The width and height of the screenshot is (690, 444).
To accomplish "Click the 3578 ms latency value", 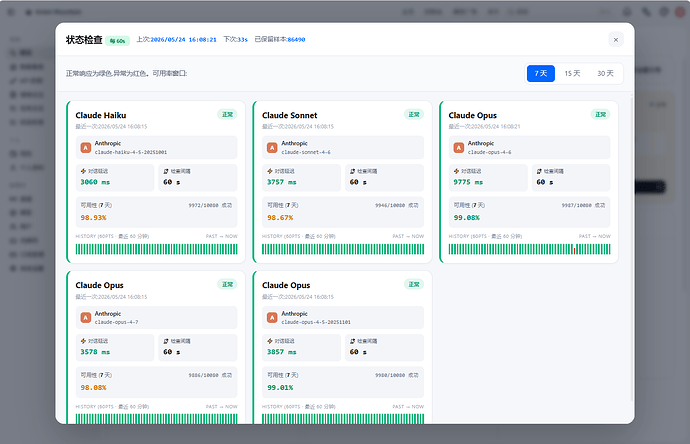I will 95,352.
